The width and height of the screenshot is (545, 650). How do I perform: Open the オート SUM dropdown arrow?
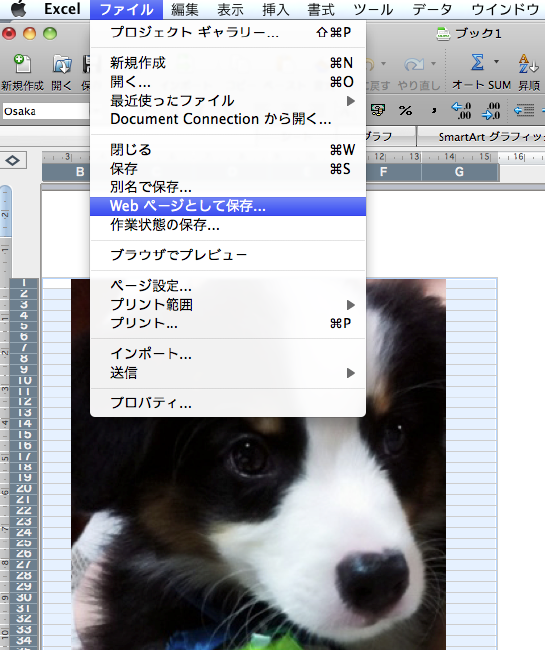(496, 62)
